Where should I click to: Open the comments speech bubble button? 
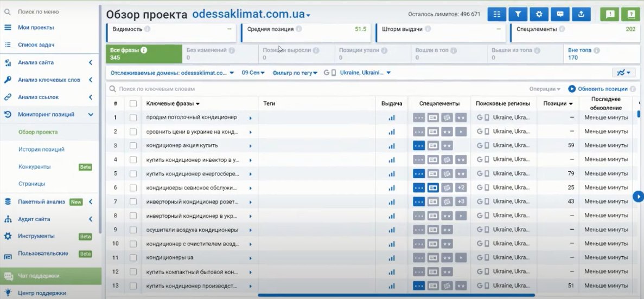(560, 14)
